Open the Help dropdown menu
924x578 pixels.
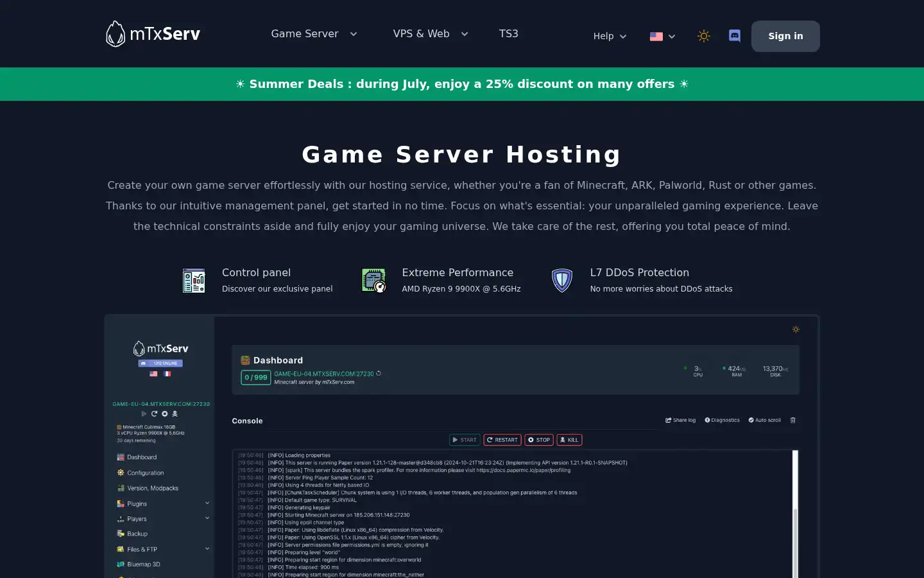point(610,36)
